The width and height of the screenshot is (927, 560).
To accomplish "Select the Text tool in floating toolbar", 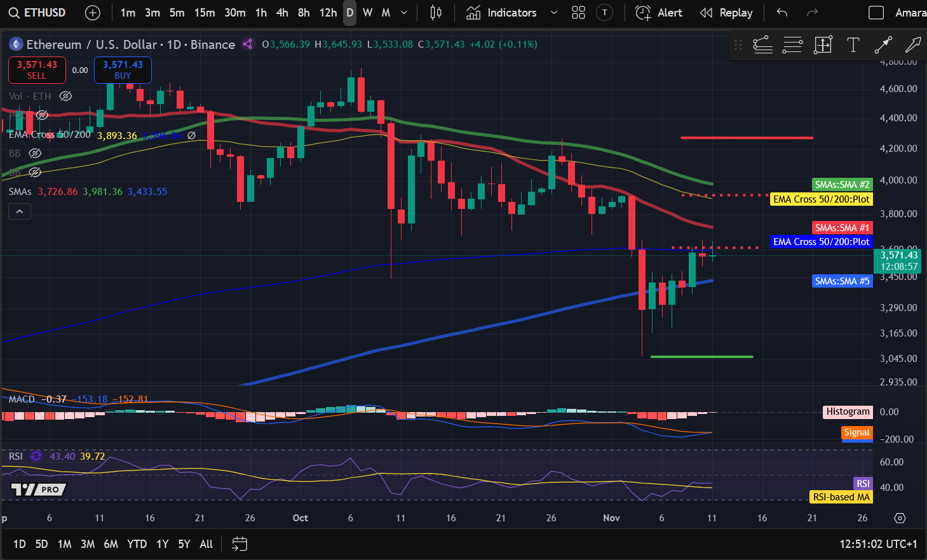I will pos(853,44).
